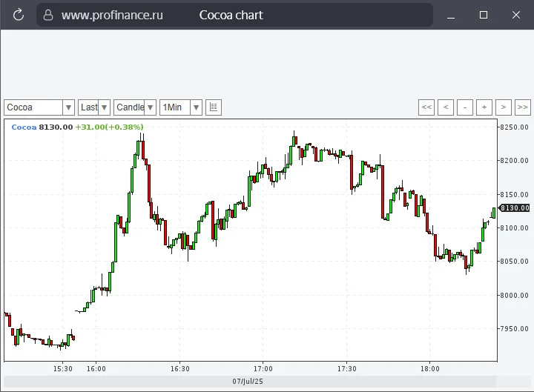This screenshot has height=392, width=534.
Task: Expand the Cocoa instrument dropdown arrow
Action: 68,107
